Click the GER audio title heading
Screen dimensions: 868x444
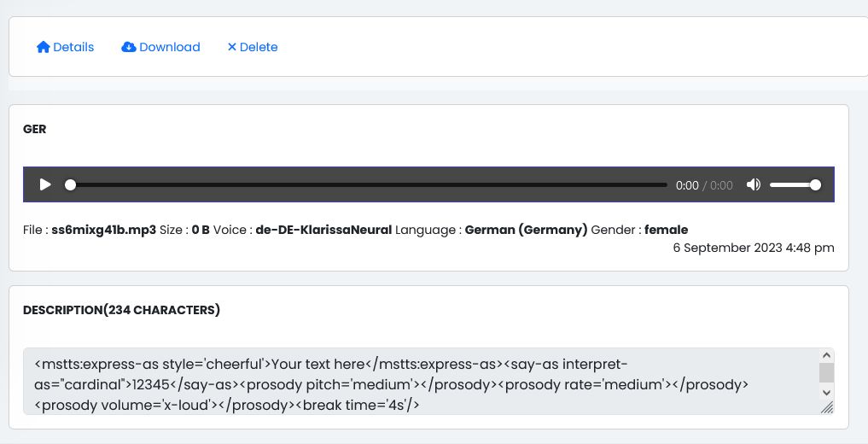pos(35,129)
